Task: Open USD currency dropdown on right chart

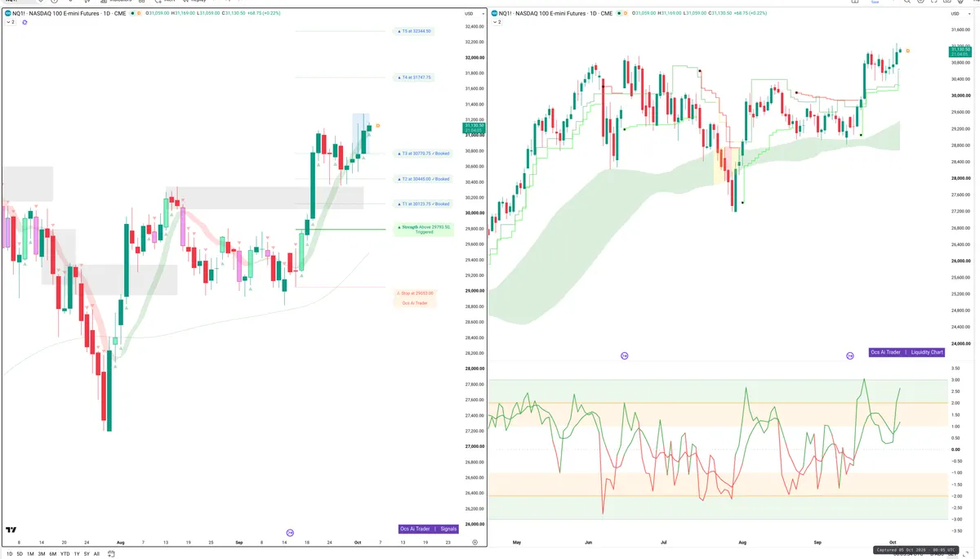Action: (x=960, y=14)
